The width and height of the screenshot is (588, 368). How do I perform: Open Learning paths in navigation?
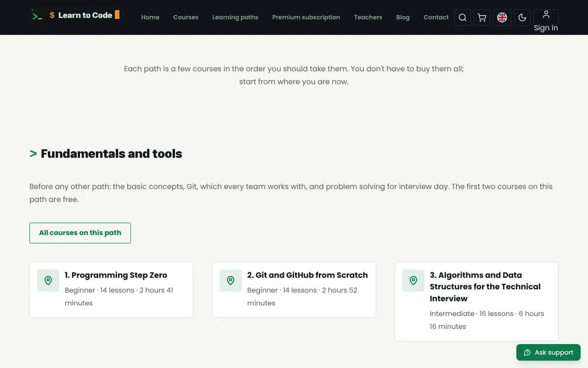[235, 17]
